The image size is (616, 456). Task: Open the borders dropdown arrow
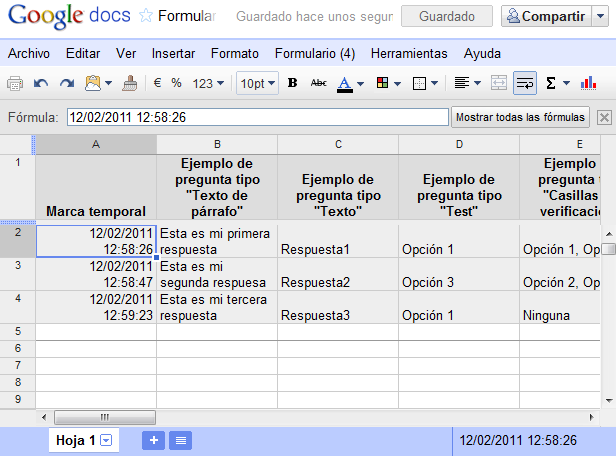point(434,83)
